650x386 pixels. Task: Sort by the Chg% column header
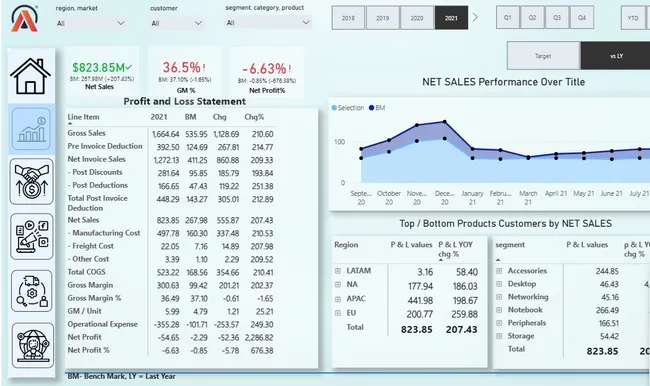click(x=254, y=117)
